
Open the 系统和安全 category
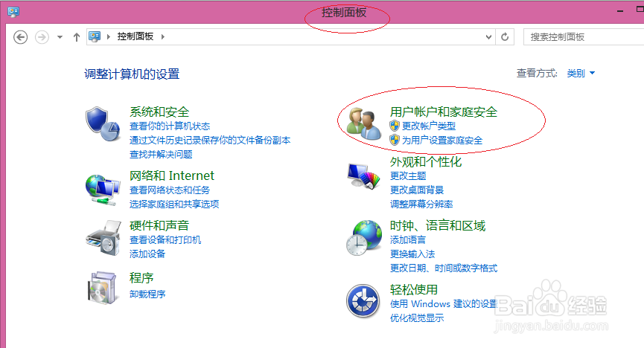pos(159,112)
